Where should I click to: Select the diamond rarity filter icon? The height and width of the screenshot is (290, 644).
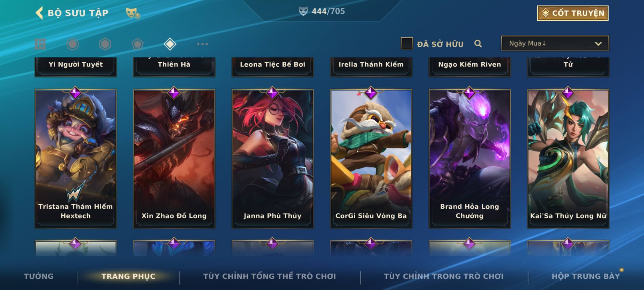[170, 44]
